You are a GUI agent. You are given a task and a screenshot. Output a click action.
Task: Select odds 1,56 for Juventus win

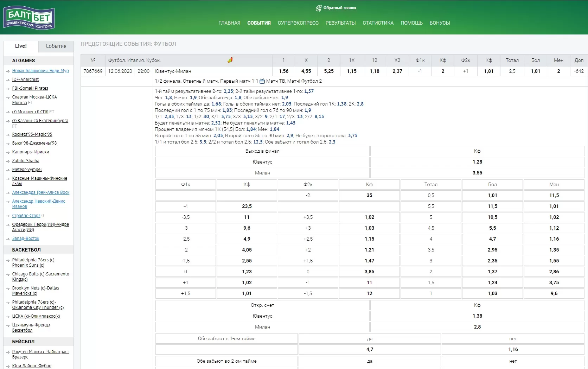[283, 71]
